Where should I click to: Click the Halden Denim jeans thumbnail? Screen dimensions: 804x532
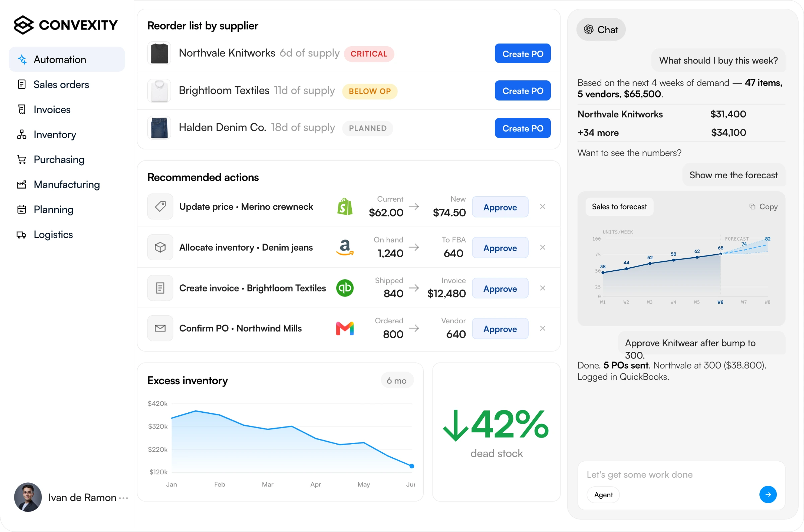(x=159, y=128)
